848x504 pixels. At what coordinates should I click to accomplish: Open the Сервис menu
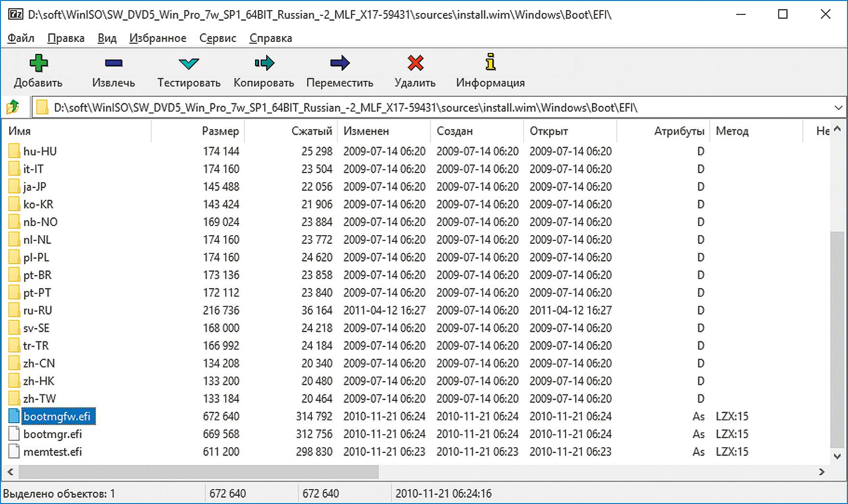click(x=218, y=38)
